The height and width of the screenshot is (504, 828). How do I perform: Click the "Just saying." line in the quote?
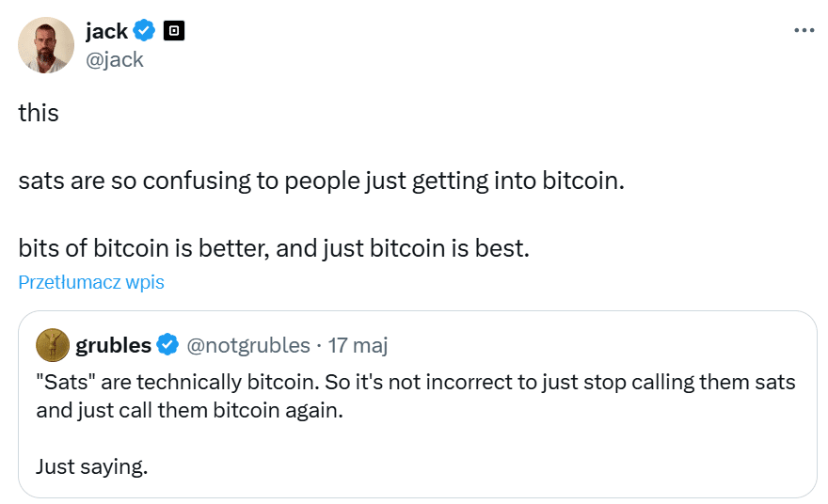[92, 465]
